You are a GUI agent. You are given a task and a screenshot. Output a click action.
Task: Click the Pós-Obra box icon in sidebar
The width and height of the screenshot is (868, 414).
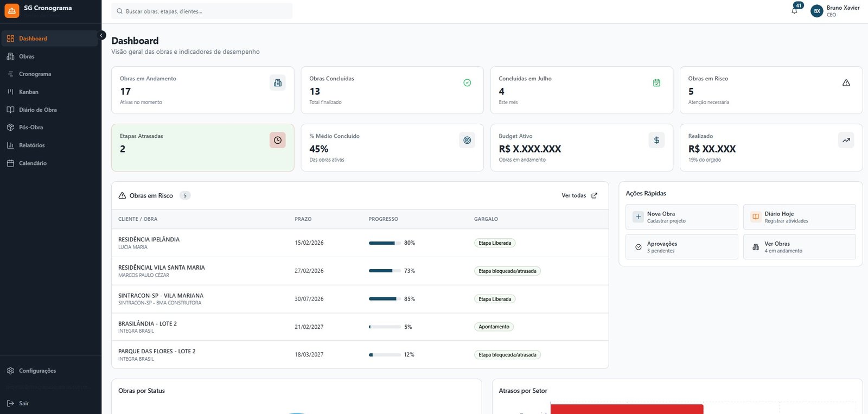(x=10, y=128)
